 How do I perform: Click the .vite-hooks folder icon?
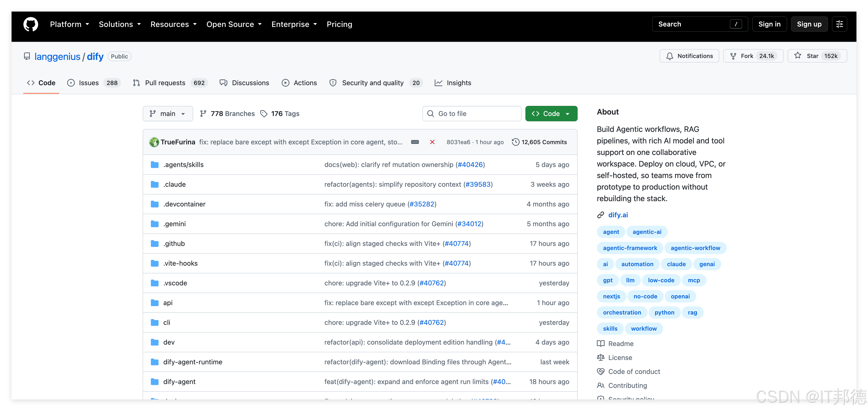155,263
